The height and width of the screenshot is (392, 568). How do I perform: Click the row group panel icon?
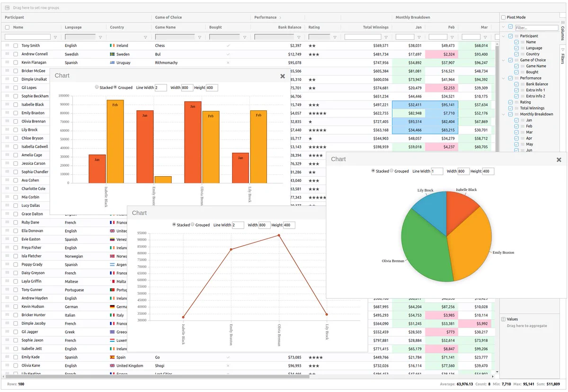click(x=7, y=8)
